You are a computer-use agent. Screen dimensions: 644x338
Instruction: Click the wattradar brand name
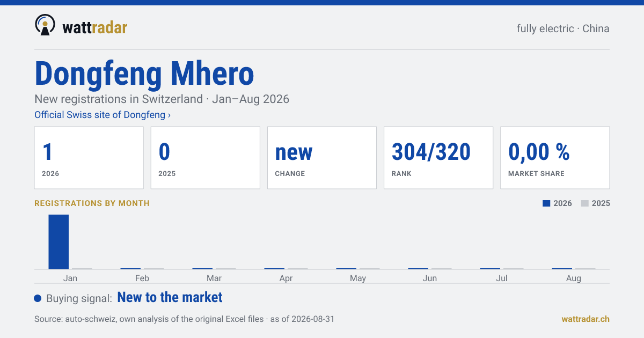(95, 27)
